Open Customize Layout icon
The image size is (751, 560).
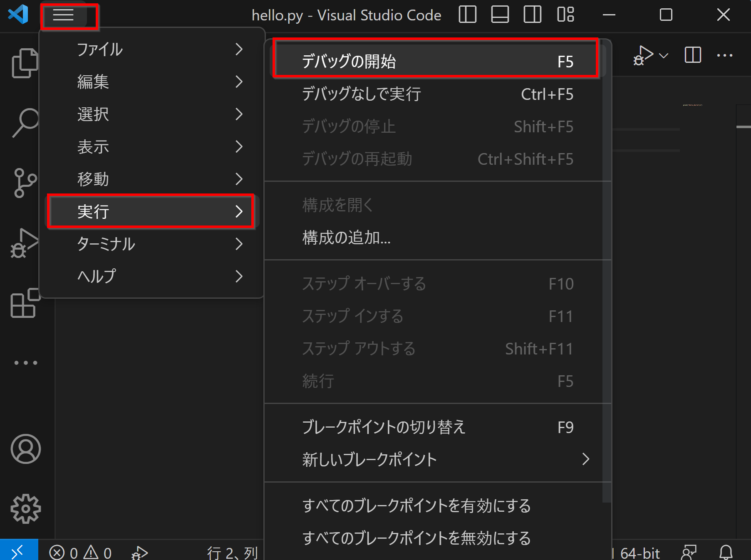(565, 15)
